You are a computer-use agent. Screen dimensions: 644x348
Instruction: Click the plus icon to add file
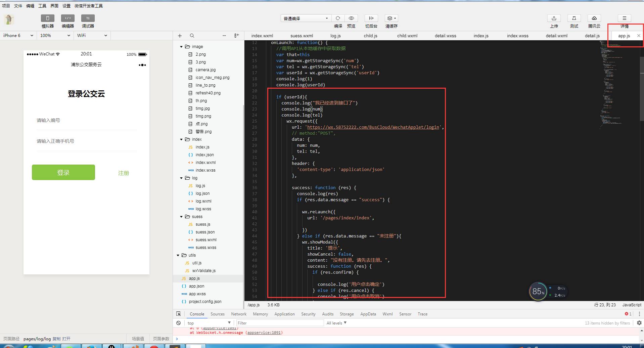(180, 36)
